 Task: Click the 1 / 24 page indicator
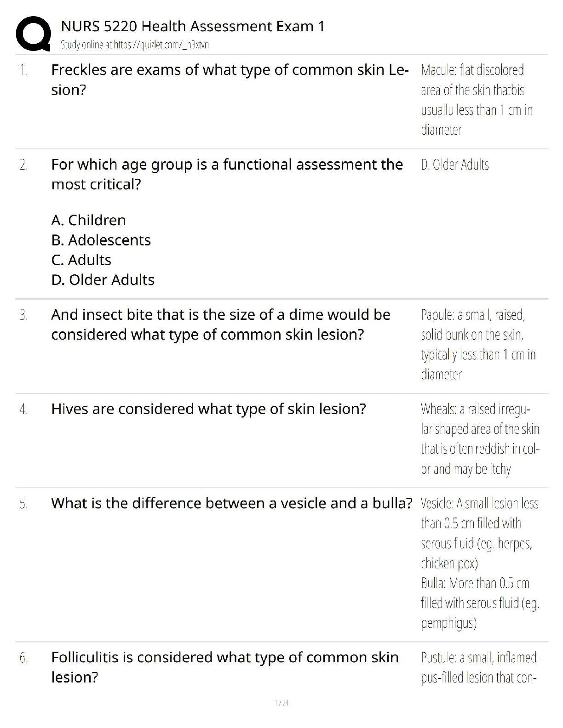pos(281,703)
